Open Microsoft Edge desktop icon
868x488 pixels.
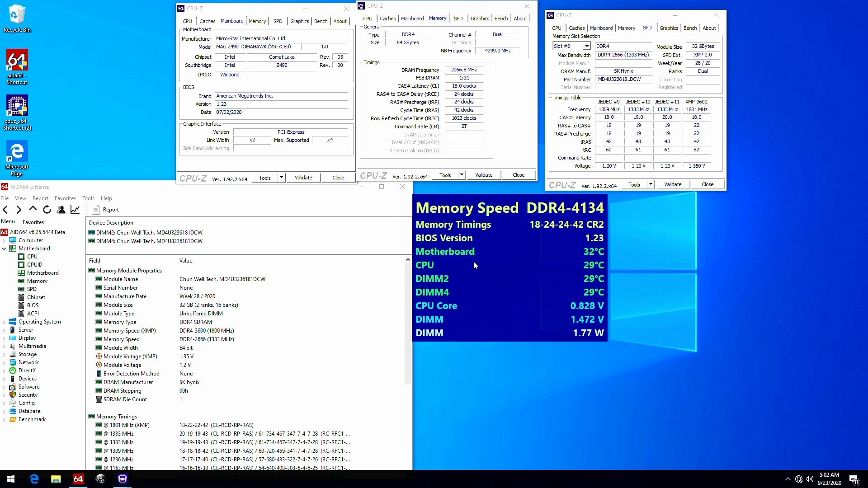17,159
